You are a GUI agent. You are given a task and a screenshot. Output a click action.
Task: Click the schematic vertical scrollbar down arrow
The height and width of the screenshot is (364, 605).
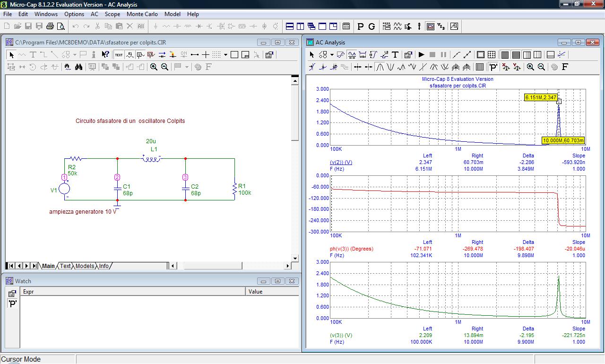(295, 259)
